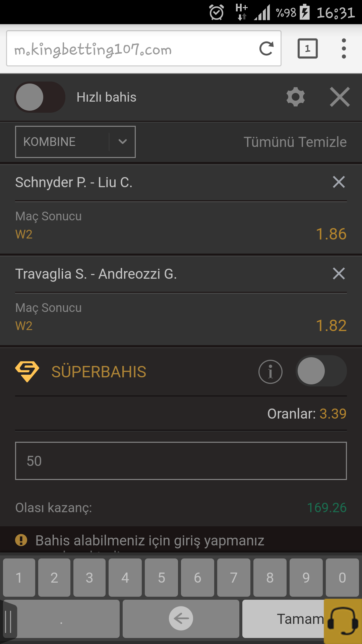The width and height of the screenshot is (362, 644).
Task: Close the bet slip panel
Action: tap(340, 97)
